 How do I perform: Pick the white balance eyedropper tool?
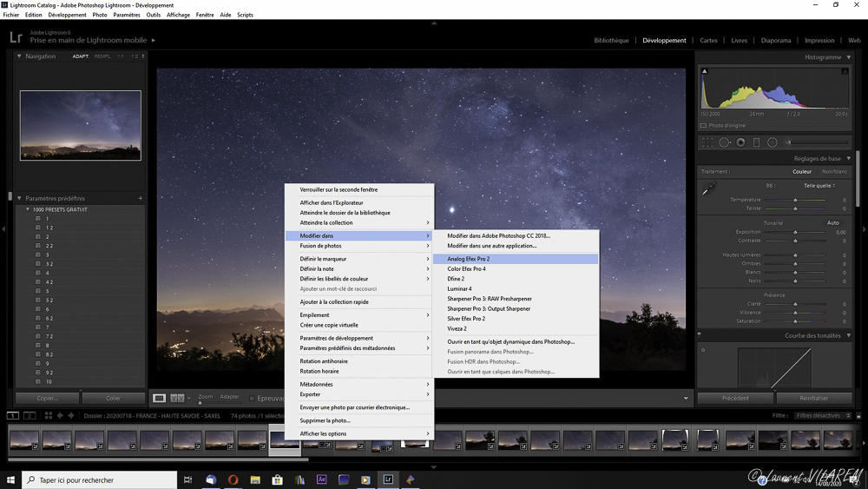click(x=708, y=189)
